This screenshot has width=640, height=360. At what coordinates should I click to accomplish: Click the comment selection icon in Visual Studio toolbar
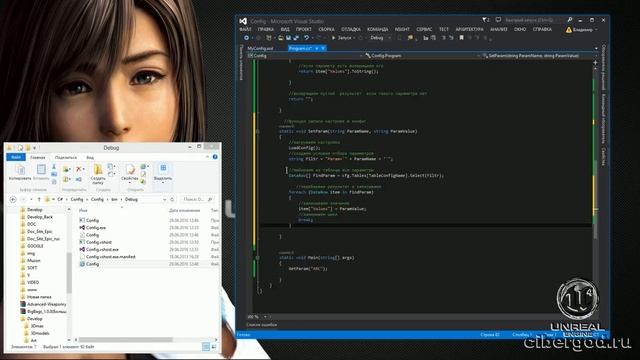[x=444, y=38]
